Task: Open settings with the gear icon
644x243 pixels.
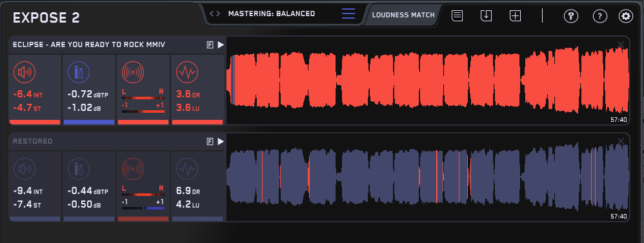Action: coord(626,16)
